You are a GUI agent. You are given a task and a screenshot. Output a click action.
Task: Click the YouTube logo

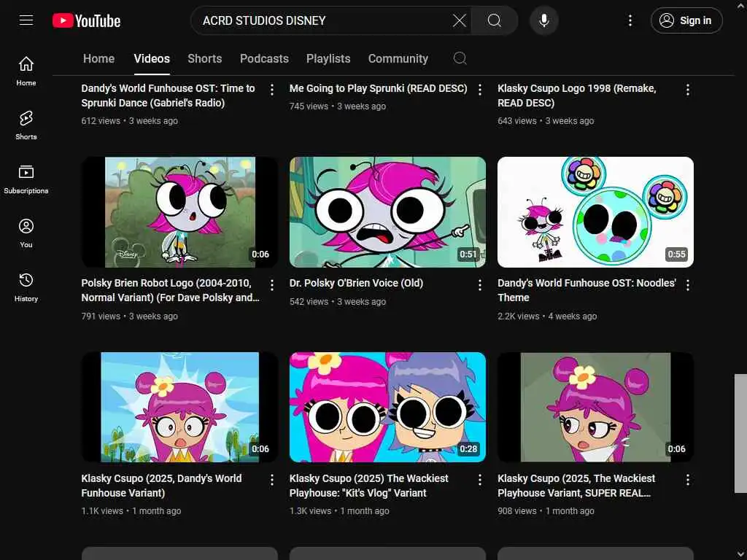[x=86, y=20]
